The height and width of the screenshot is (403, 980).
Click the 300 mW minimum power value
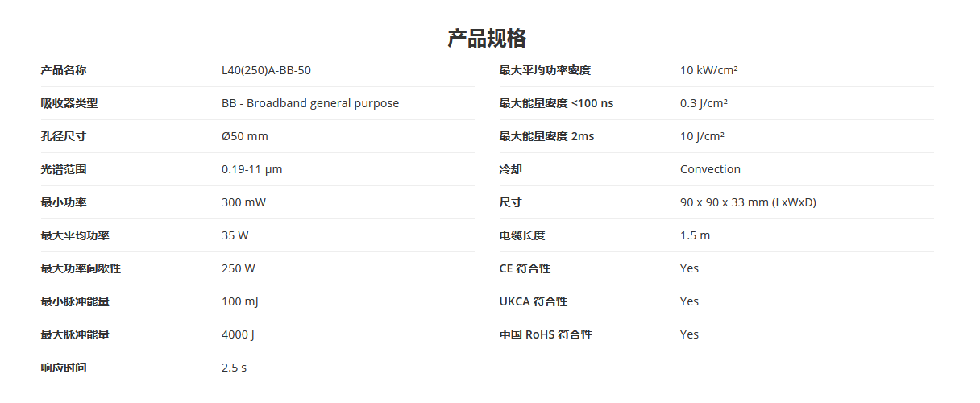click(243, 202)
